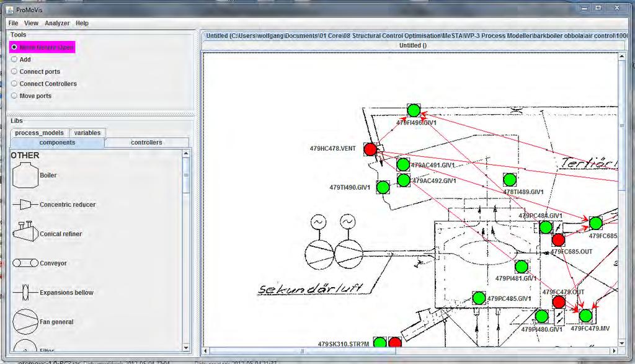Click the "Untitled ()" inner diagram title
The height and width of the screenshot is (364, 635).
click(x=412, y=45)
